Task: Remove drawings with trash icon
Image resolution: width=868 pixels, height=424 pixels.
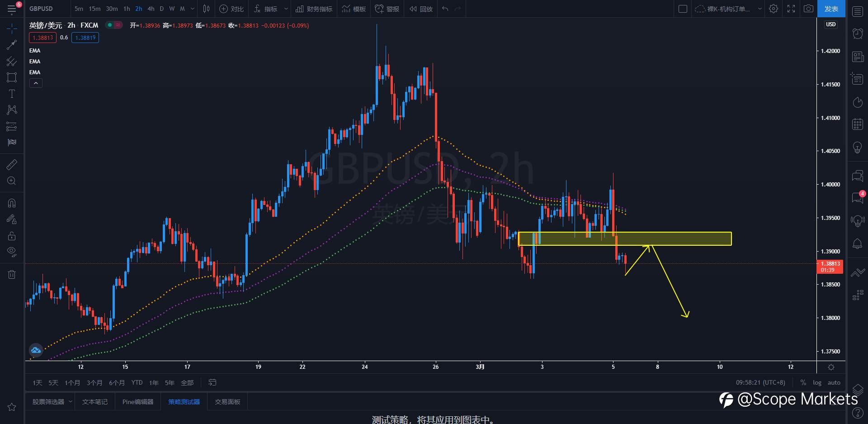Action: pyautogui.click(x=12, y=274)
